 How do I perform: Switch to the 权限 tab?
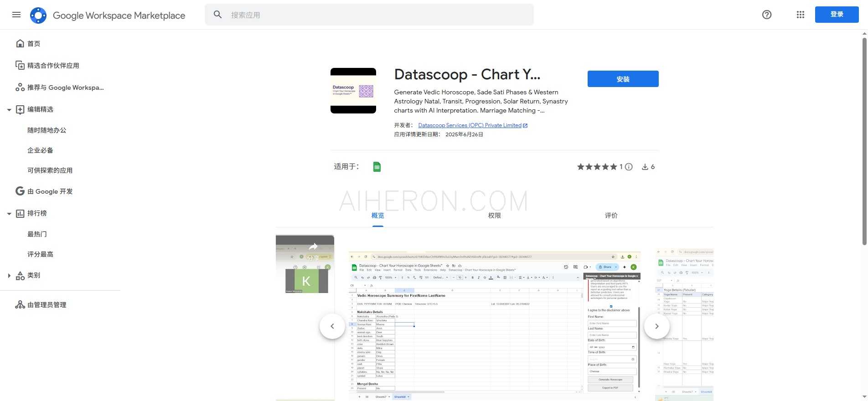(x=495, y=216)
